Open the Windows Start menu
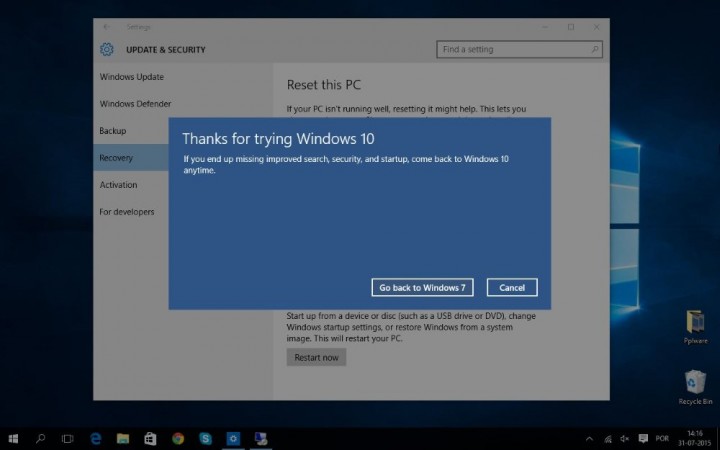 coord(13,439)
